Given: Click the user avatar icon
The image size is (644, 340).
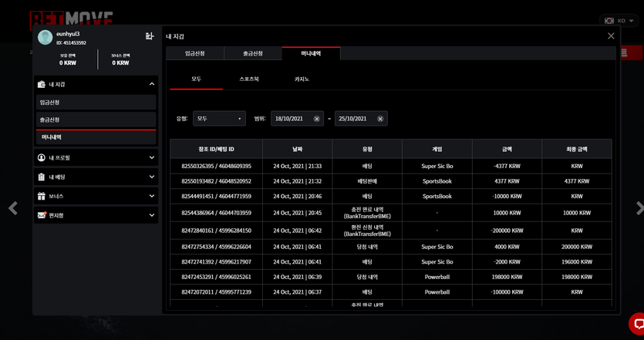Looking at the screenshot, I should [x=46, y=37].
